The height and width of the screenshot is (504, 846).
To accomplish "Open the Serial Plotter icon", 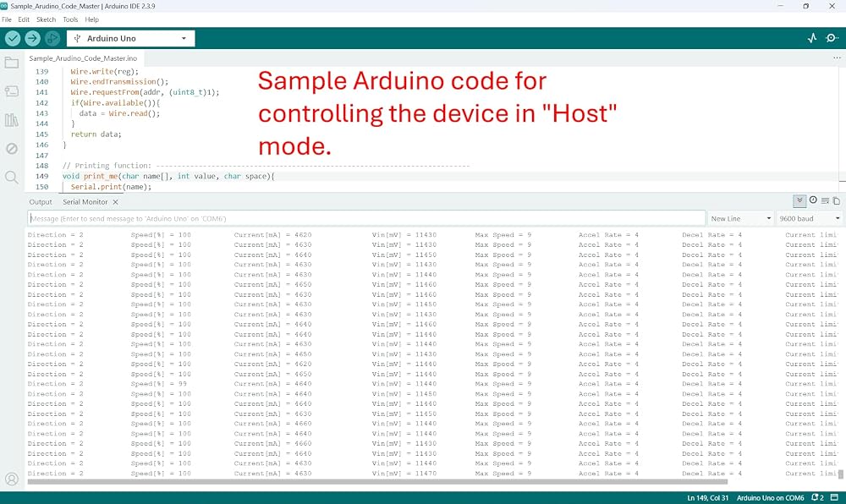I will point(812,38).
